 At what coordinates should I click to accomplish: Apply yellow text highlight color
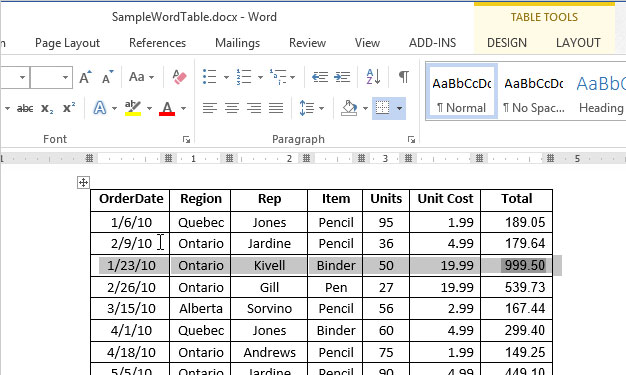point(133,108)
